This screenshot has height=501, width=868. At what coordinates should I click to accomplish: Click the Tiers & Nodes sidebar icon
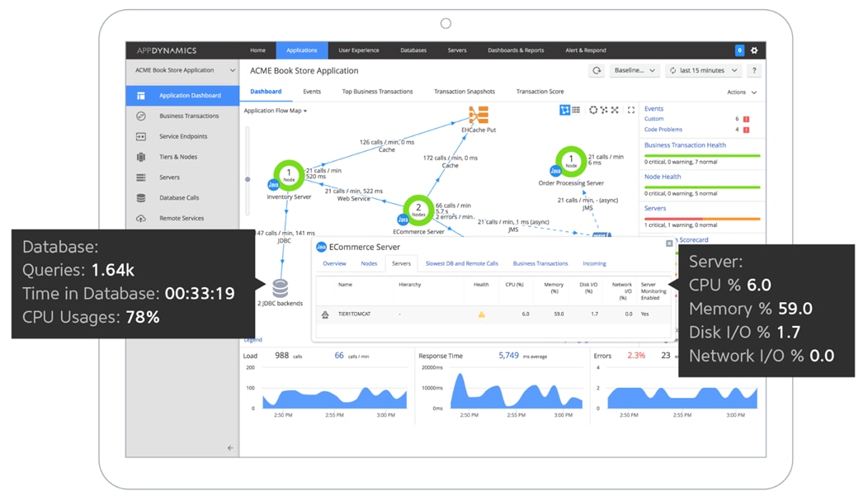(141, 157)
